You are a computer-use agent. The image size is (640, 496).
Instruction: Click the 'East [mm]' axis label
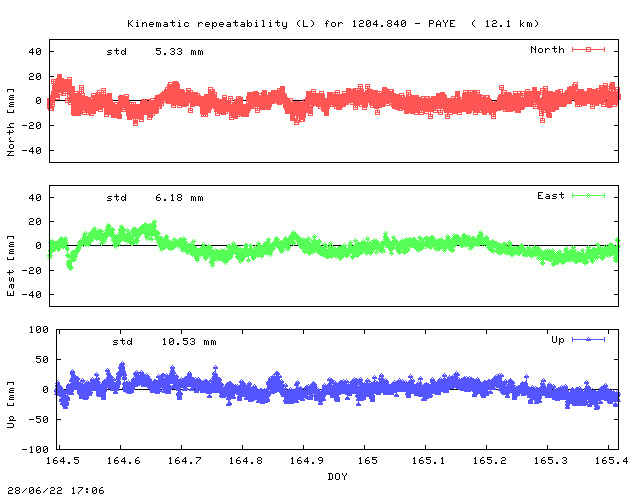pos(11,265)
